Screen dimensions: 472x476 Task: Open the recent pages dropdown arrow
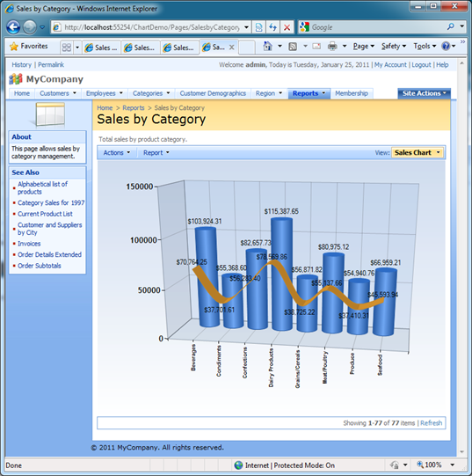coord(42,27)
